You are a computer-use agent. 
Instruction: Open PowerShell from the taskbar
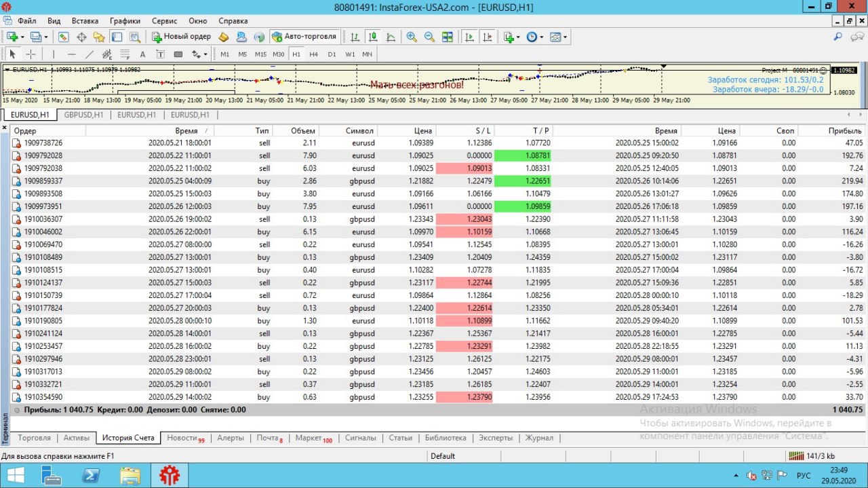92,476
